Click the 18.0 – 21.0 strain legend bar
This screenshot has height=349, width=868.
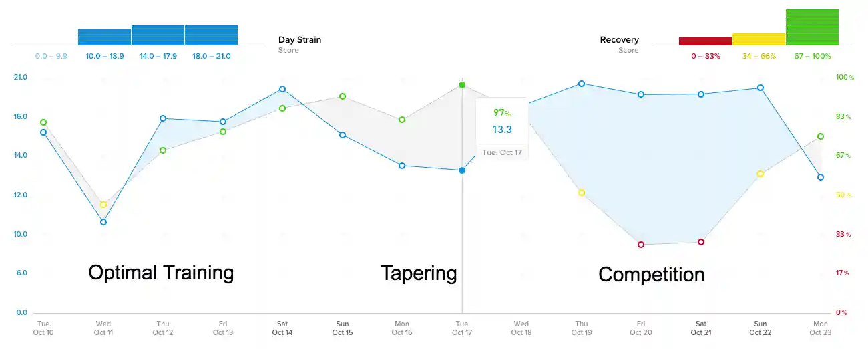pos(211,35)
